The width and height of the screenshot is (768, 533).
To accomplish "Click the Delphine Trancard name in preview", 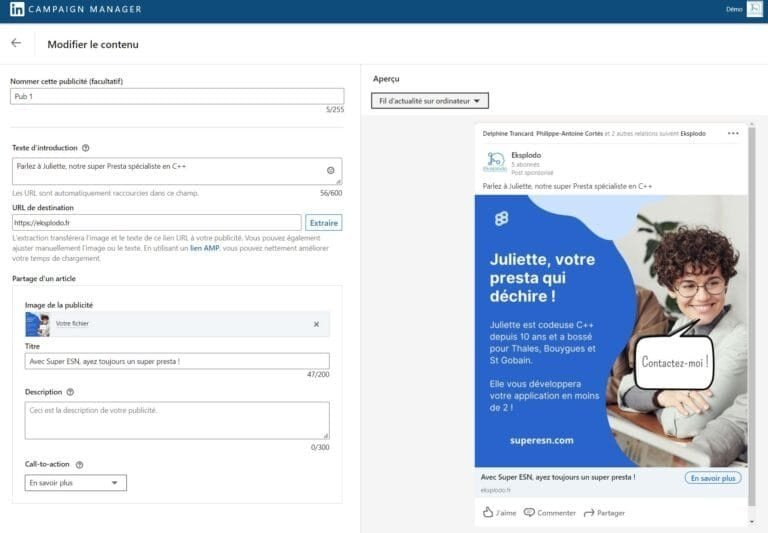I will tap(508, 133).
